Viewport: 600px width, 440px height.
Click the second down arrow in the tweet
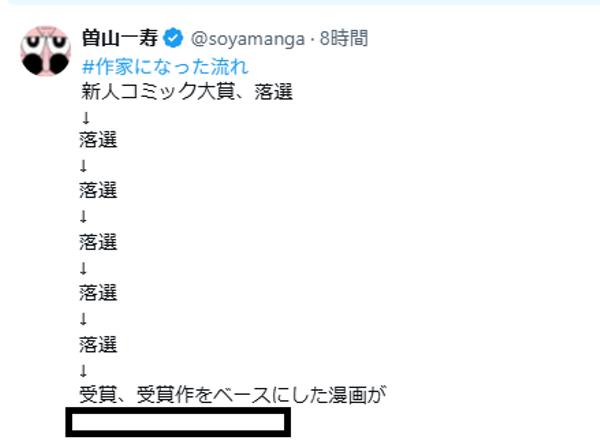coord(84,166)
